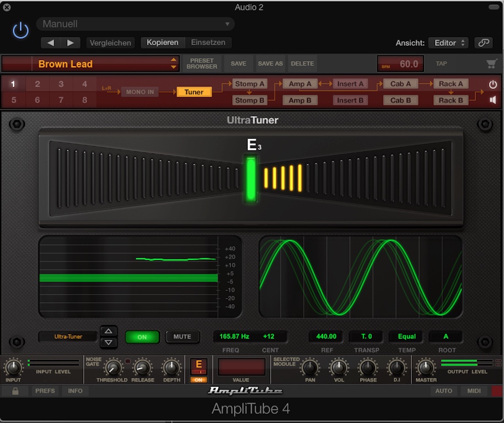Image resolution: width=504 pixels, height=423 pixels.
Task: Select signal chain preset 5
Action: click(x=13, y=100)
